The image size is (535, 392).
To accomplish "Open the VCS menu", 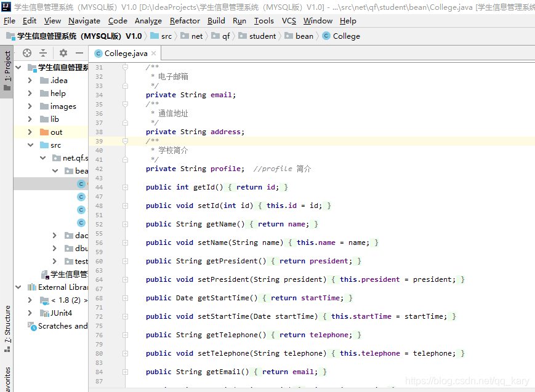I will (x=289, y=21).
